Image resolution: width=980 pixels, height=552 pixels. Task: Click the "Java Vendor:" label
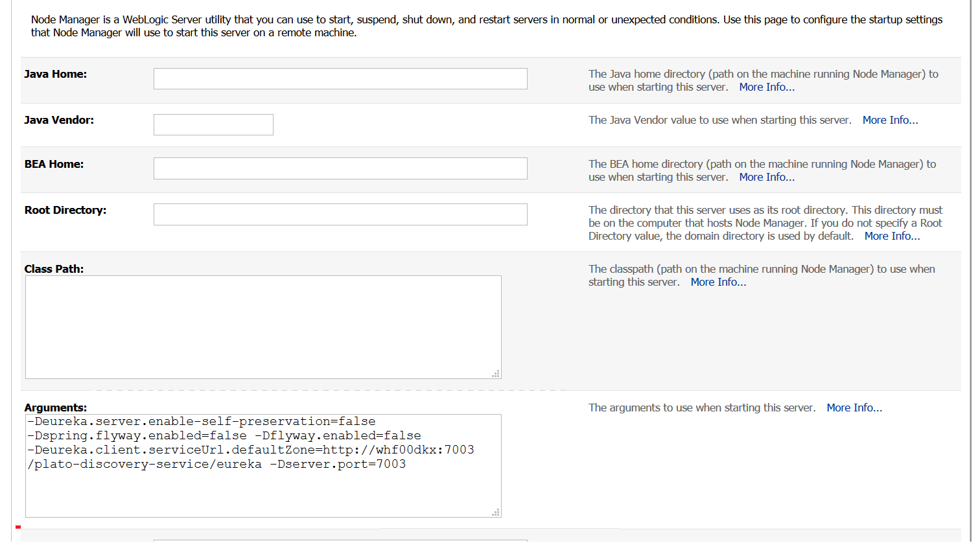[59, 121]
